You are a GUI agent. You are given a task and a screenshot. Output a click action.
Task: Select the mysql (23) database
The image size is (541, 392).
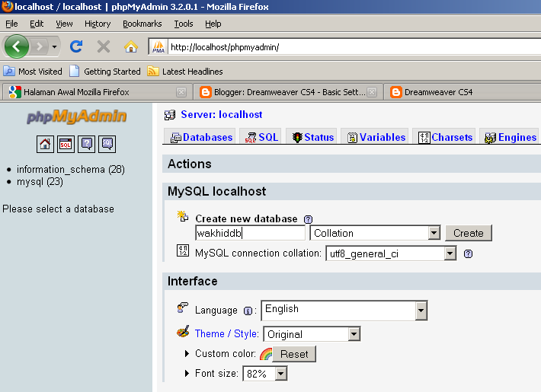click(40, 182)
